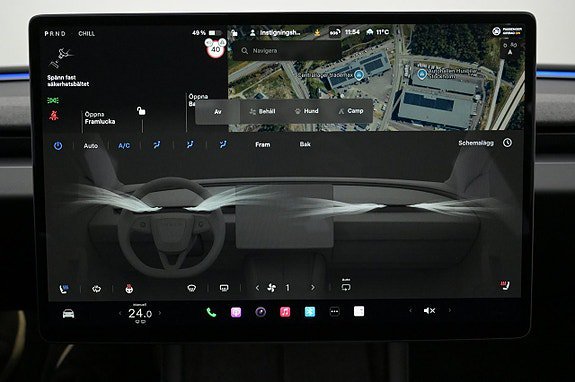The height and width of the screenshot is (382, 575).
Task: Tap the fan speed icon
Action: (272, 288)
